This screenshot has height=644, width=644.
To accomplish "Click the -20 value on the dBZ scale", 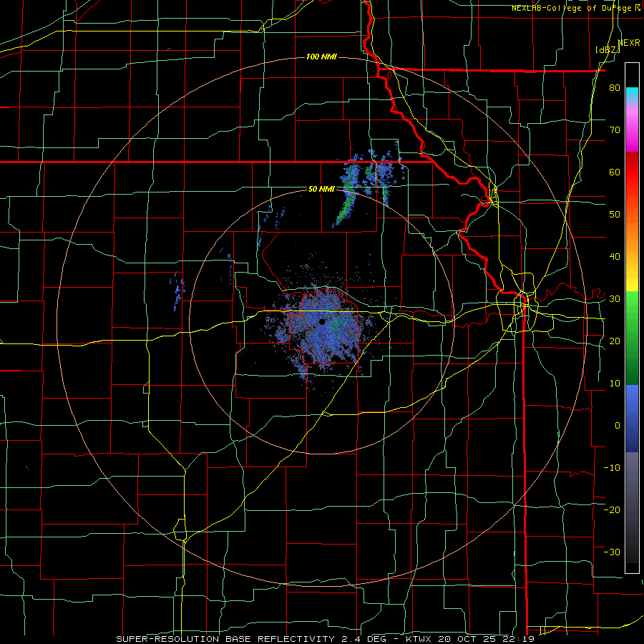I will click(612, 510).
